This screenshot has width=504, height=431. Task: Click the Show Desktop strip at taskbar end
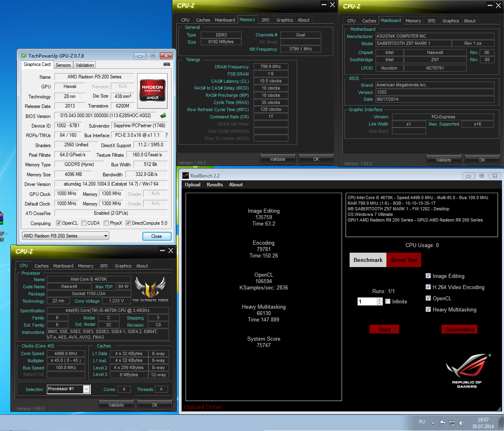(501, 423)
